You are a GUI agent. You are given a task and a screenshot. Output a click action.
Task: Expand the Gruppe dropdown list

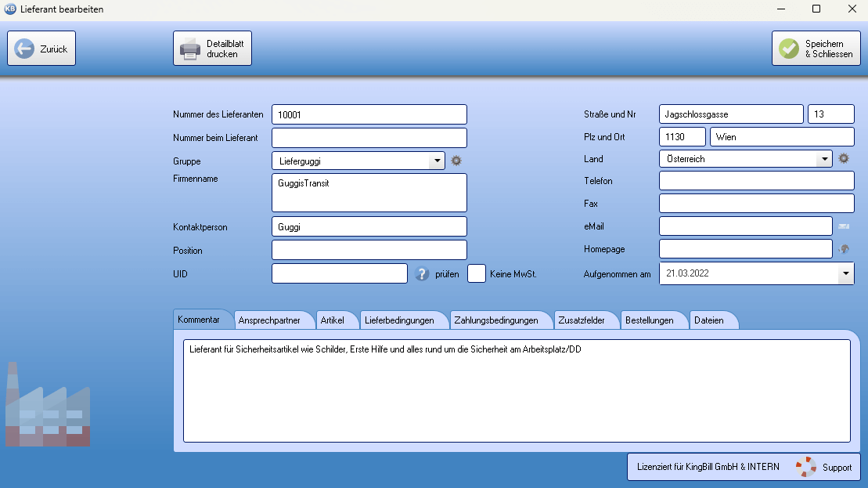coord(436,161)
